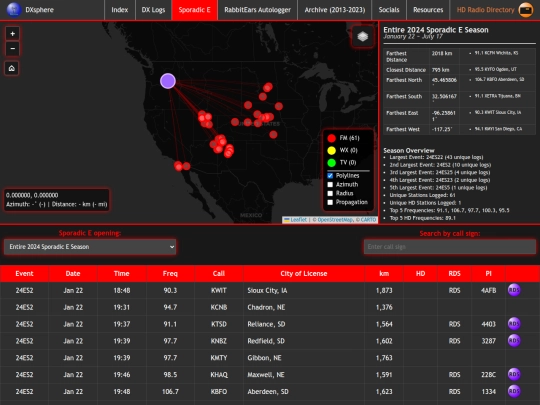Viewport: 540px width, 405px height.
Task: Select the purple receiver location marker
Action: point(168,81)
